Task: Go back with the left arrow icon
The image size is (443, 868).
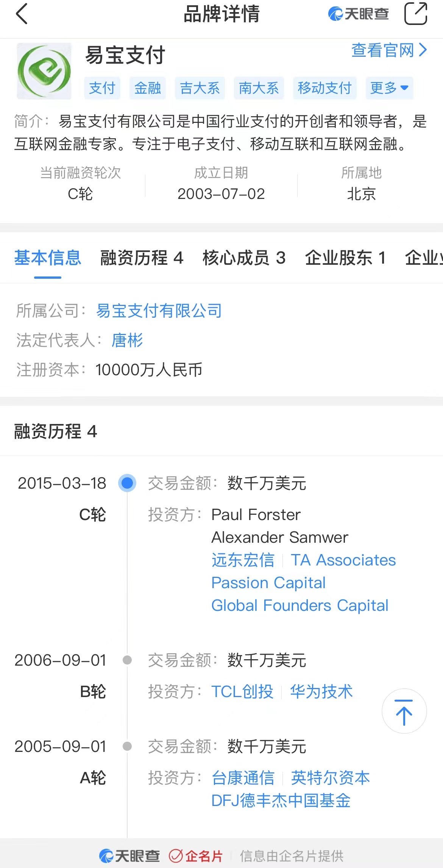Action: coord(22,14)
